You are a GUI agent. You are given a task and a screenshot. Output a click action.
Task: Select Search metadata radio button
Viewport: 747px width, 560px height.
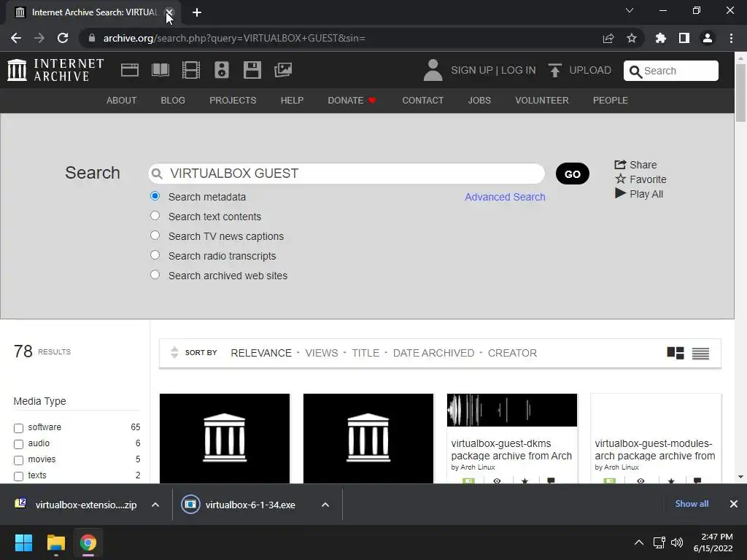click(x=155, y=195)
